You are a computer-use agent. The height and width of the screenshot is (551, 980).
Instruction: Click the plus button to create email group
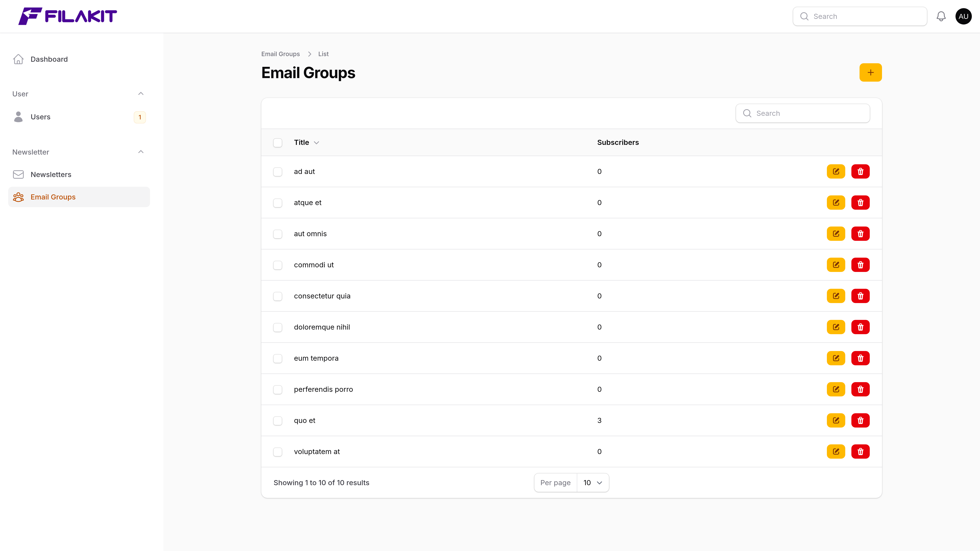[x=870, y=72]
